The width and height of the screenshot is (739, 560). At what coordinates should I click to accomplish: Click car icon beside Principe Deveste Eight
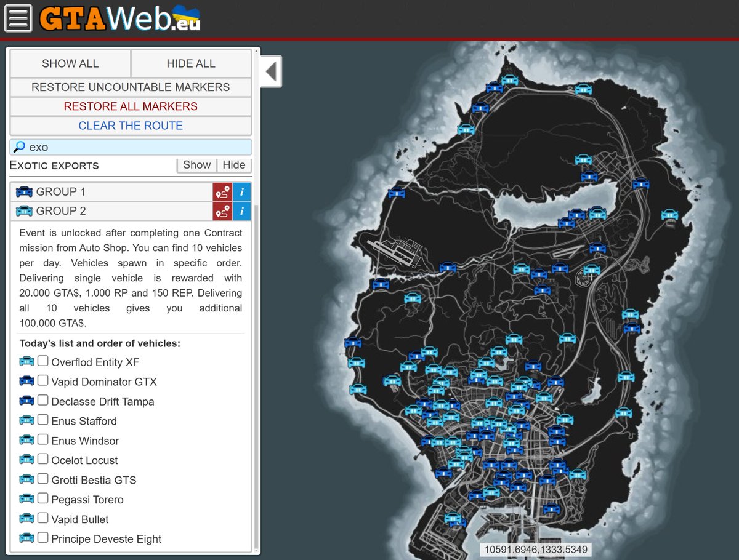click(x=27, y=538)
